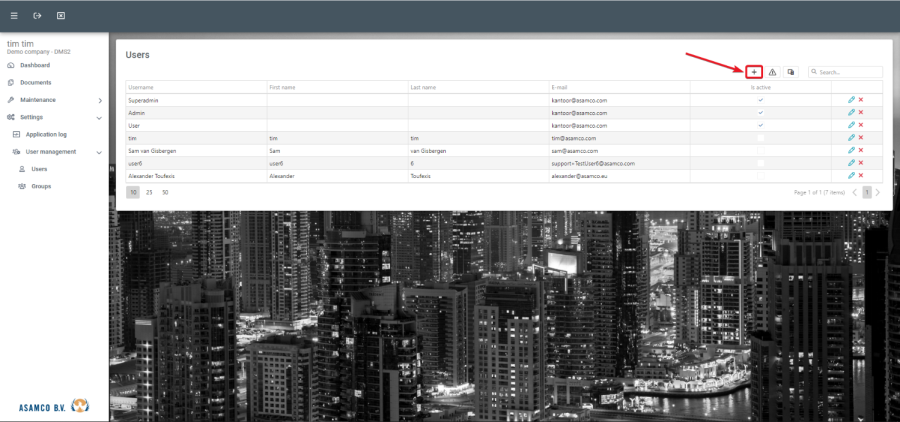Delete Alexander Toufexis with red X icon
900x422 pixels.
tap(861, 175)
